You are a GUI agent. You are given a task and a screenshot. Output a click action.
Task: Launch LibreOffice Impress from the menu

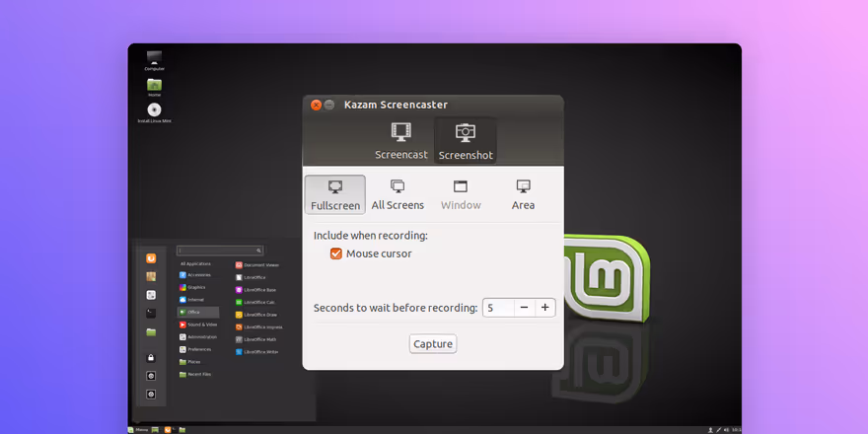(259, 327)
